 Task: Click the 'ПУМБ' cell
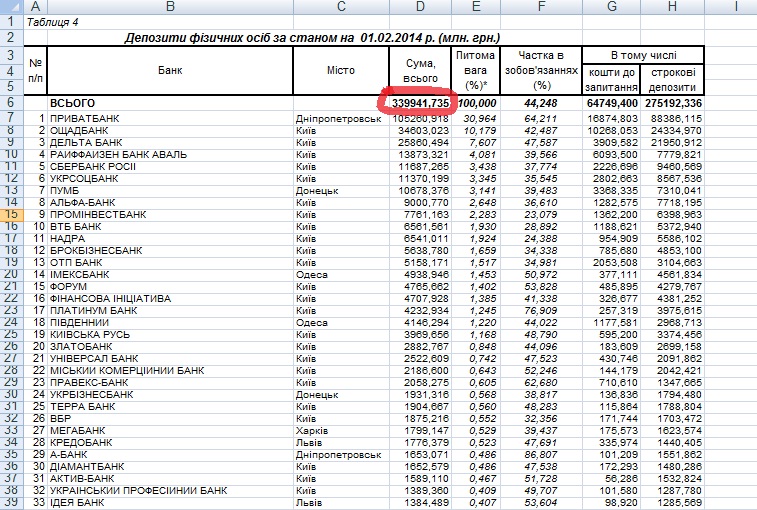pyautogui.click(x=170, y=191)
